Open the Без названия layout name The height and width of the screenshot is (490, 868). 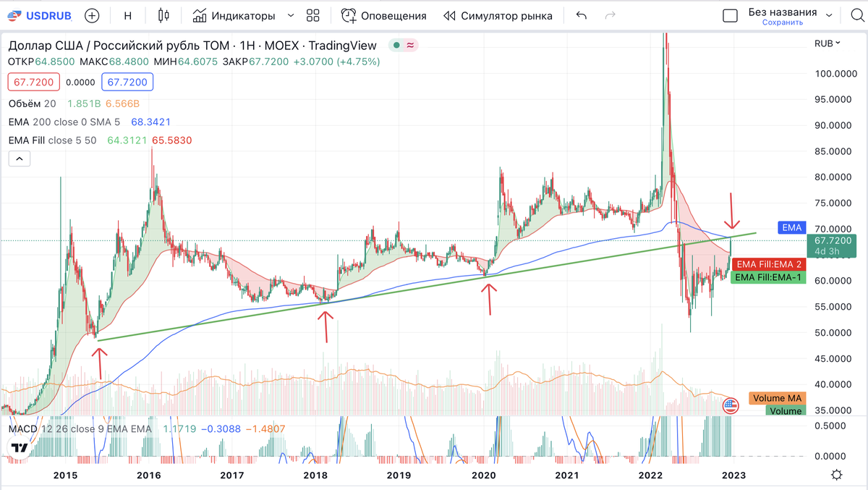pos(783,12)
